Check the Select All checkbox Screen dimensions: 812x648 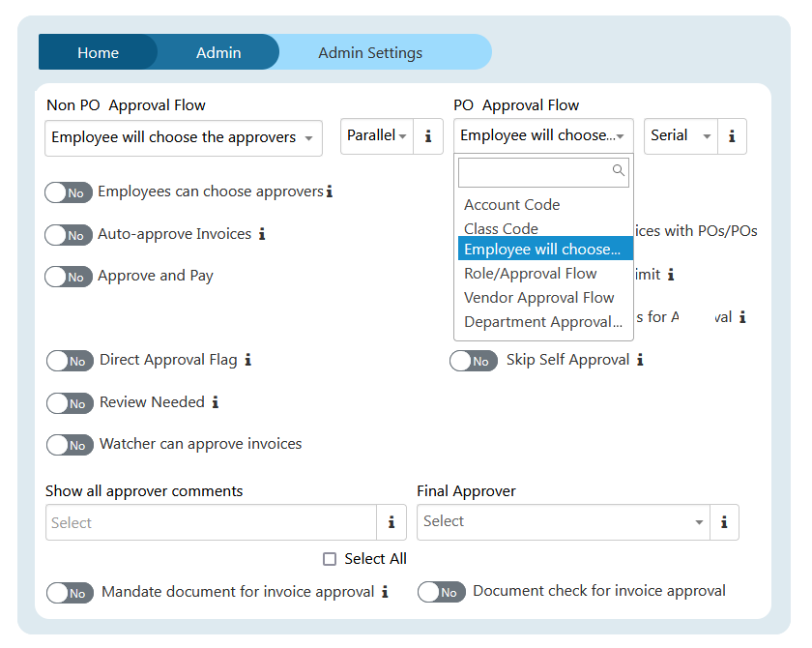coord(330,559)
